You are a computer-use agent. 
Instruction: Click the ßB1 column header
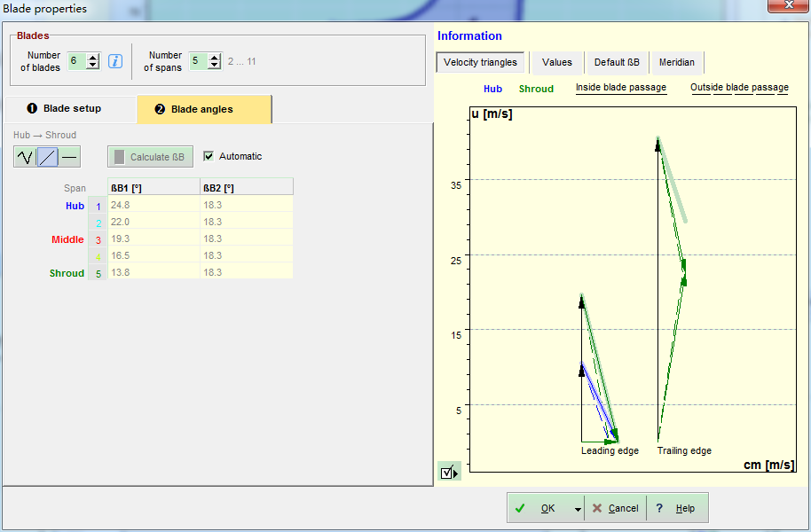(x=154, y=188)
